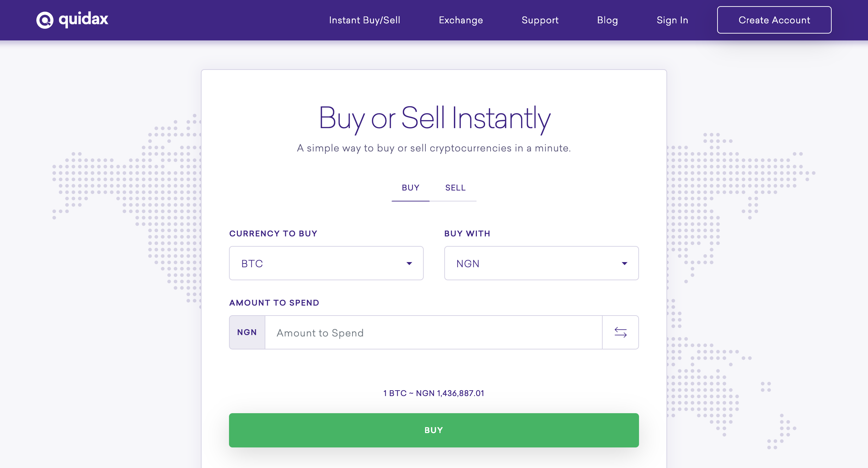Open the Buy With NGN dropdown

pyautogui.click(x=541, y=263)
